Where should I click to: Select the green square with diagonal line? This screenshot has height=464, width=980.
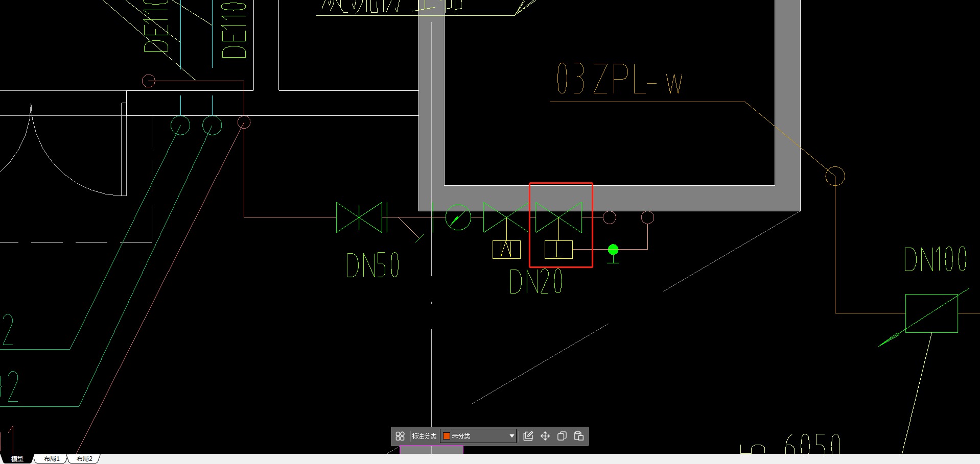click(x=931, y=313)
